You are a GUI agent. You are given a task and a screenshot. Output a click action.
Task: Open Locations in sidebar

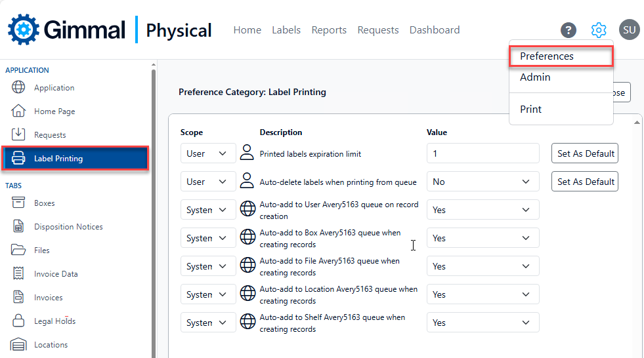[51, 345]
